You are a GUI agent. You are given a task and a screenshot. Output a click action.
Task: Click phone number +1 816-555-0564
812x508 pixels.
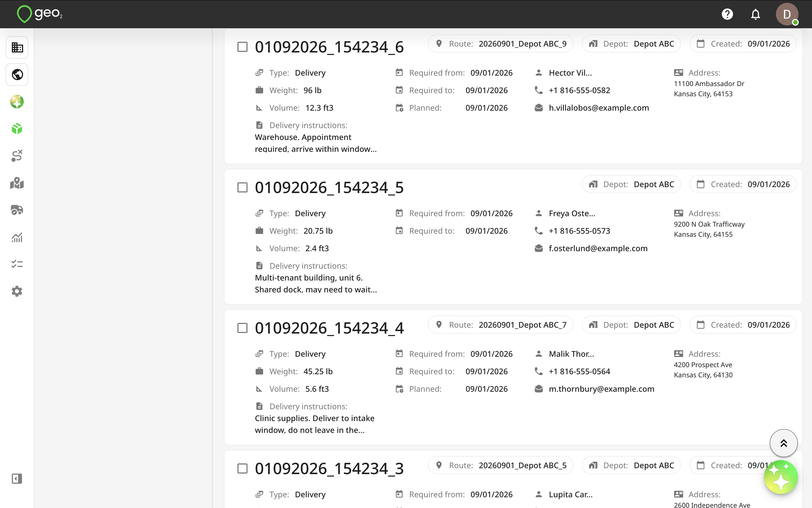[x=579, y=371]
